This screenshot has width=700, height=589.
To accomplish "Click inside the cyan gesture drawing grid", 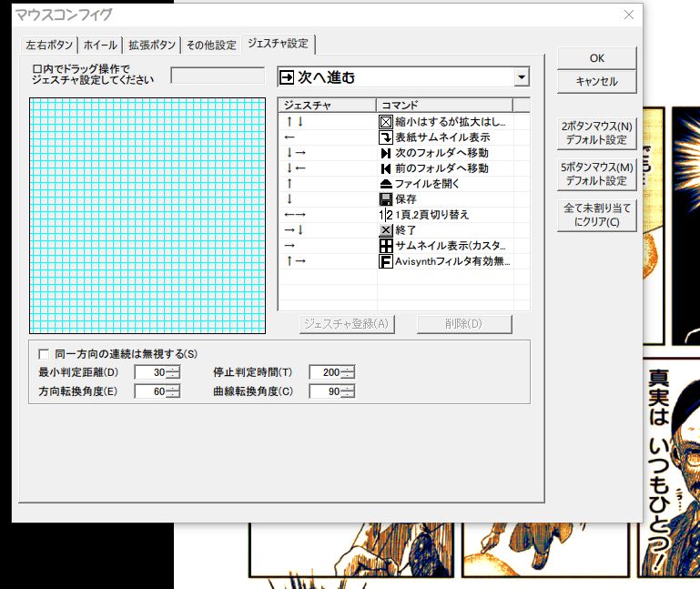I will [x=147, y=216].
